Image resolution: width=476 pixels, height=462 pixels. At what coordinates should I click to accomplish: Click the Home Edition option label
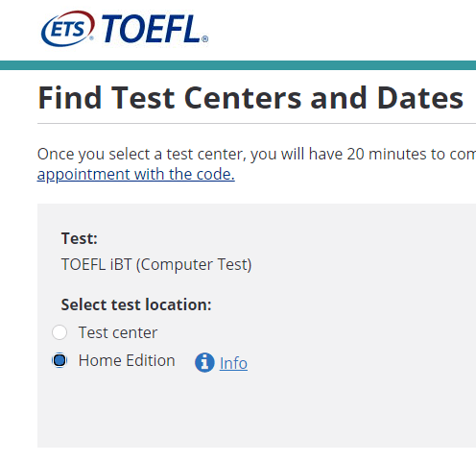[x=127, y=360]
